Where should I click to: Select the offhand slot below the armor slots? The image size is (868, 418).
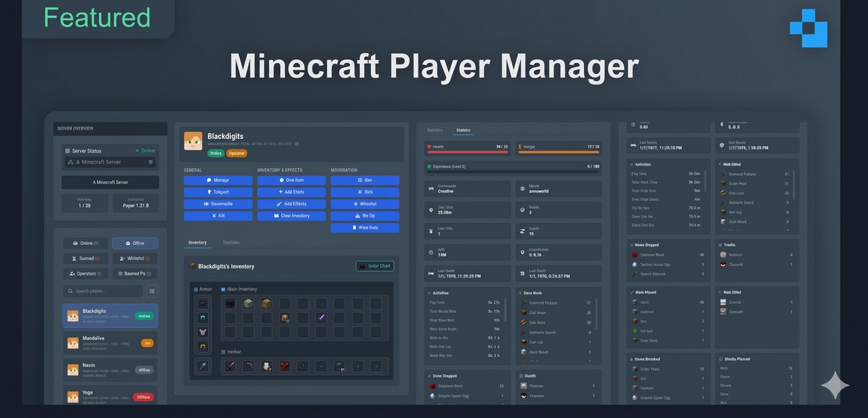tap(202, 366)
